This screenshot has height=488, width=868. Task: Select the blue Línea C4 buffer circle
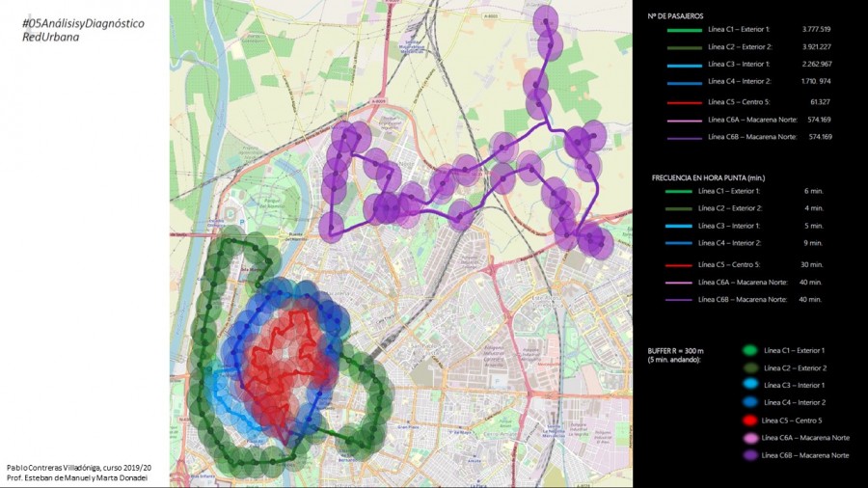coord(749,402)
